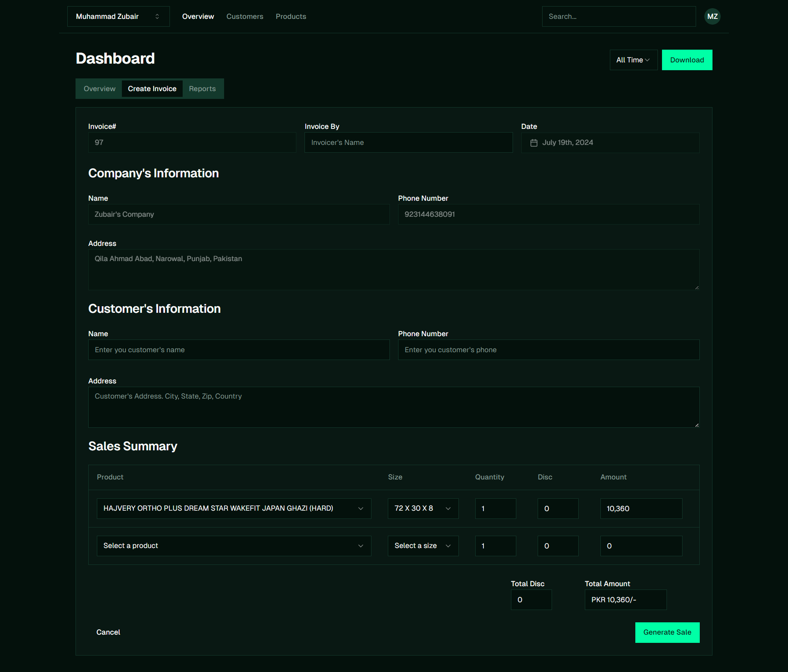Open the 72 X 30 X 8 size dropdown

(x=423, y=508)
